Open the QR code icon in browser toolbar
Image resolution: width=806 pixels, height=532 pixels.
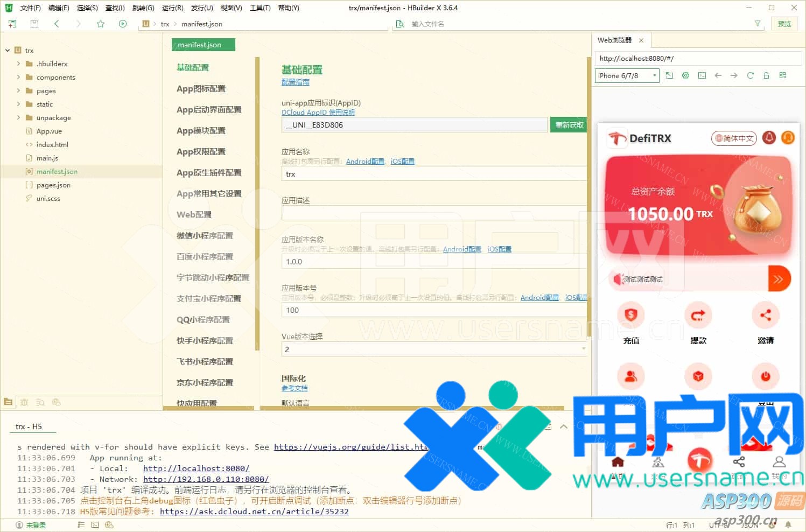pos(782,75)
